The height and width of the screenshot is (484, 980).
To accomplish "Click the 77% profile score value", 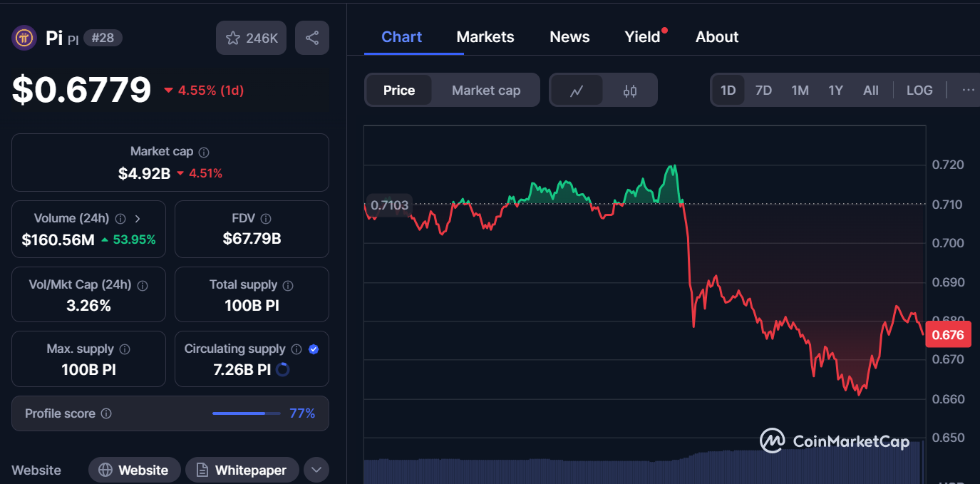I will click(302, 413).
